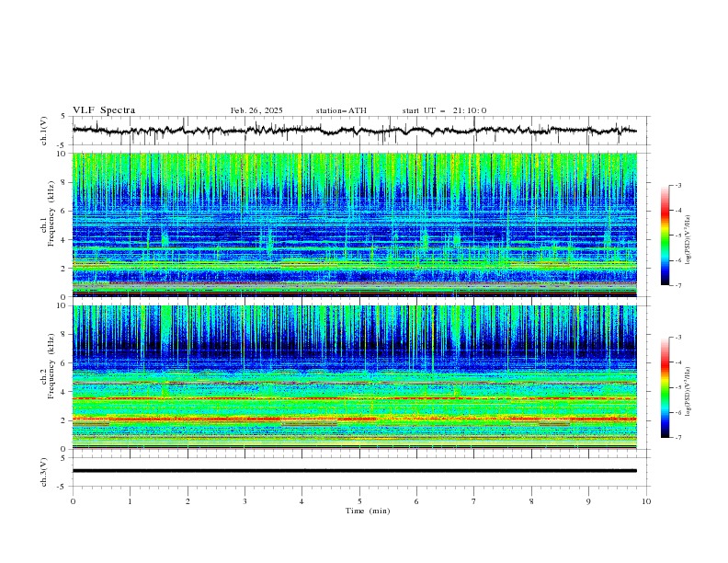Click the "ch.3(V)" waveform axis label
This screenshot has height=563, width=728.
click(44, 472)
